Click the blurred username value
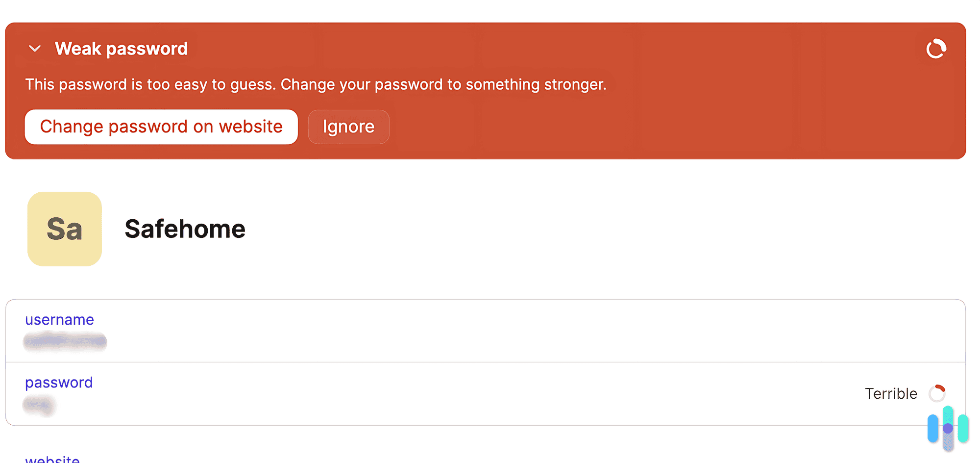 (x=65, y=342)
